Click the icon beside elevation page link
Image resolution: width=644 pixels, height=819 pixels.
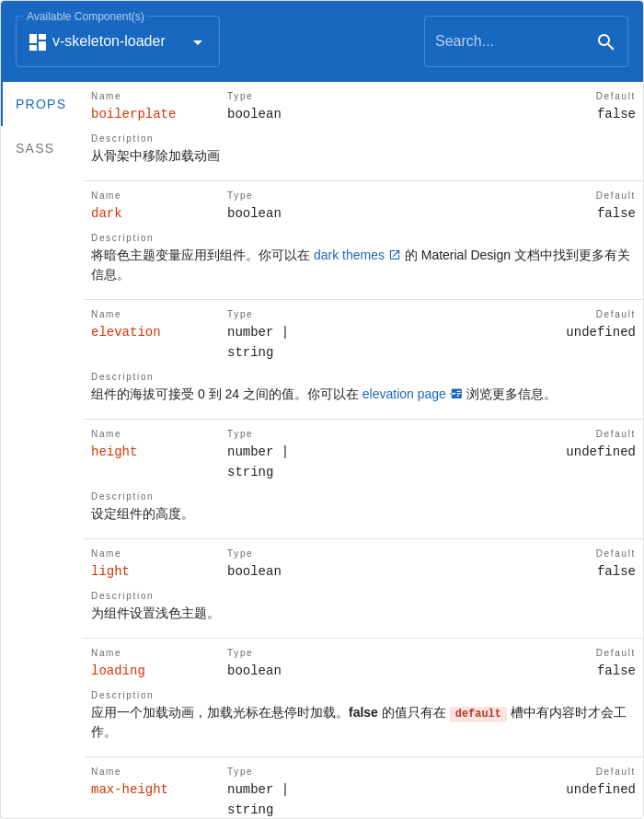pyautogui.click(x=456, y=394)
